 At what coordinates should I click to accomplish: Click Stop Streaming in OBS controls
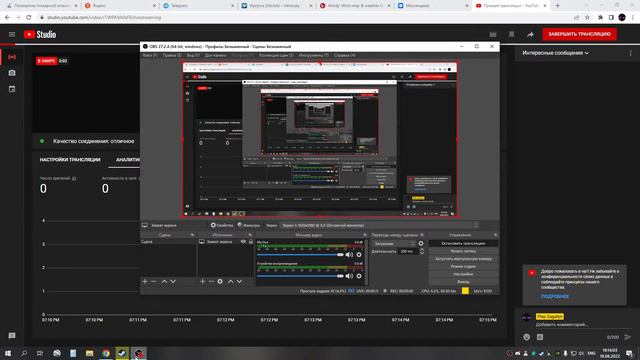463,243
